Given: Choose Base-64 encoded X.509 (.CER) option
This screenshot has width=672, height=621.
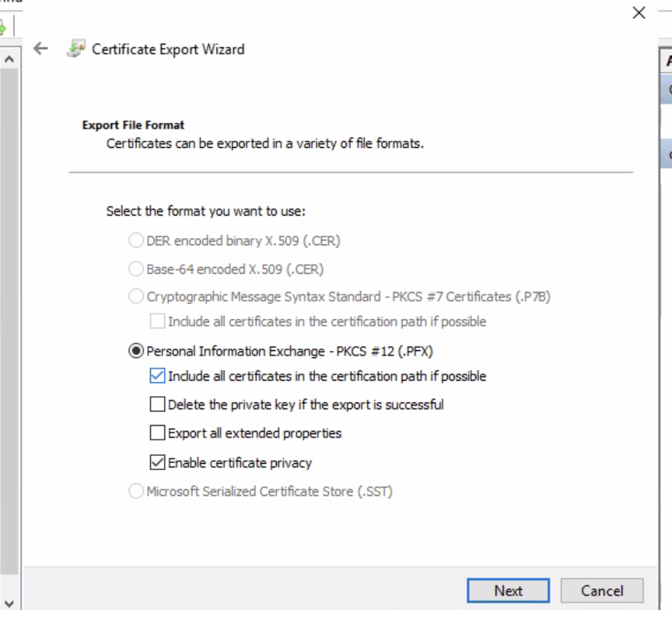Looking at the screenshot, I should [136, 269].
